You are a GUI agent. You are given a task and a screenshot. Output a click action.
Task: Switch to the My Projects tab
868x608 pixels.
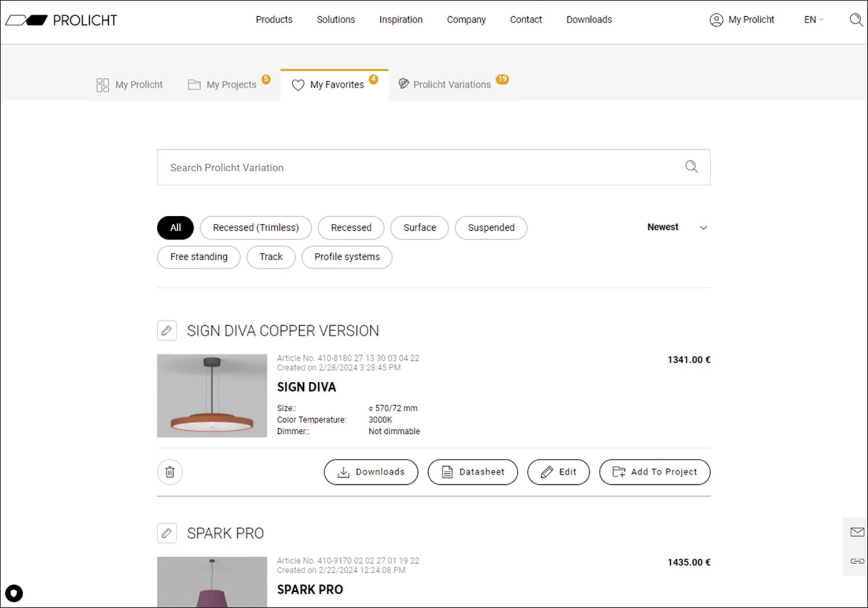[229, 85]
